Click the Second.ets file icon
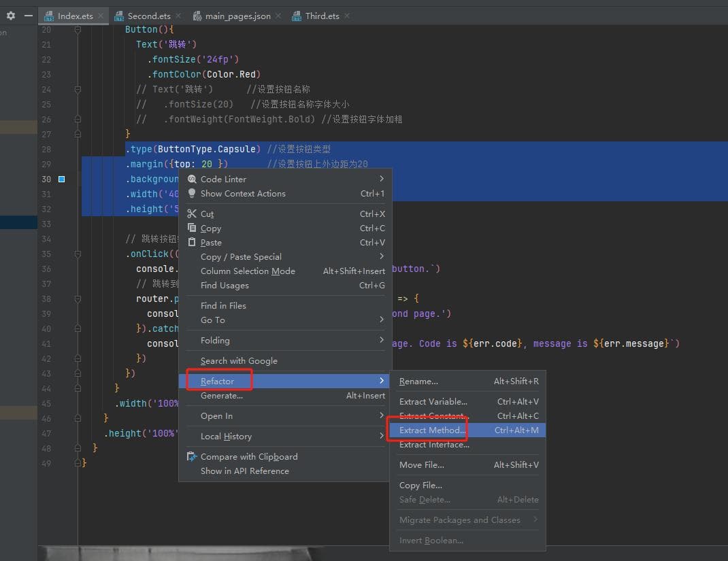Viewport: 728px width, 561px height. (119, 16)
